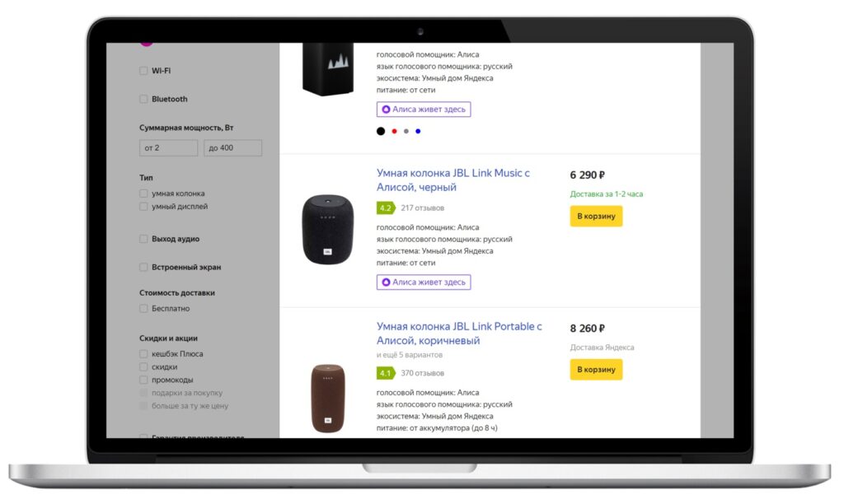Open the black JBL Link Music speaker image
Image resolution: width=844 pixels, height=504 pixels.
[x=328, y=230]
